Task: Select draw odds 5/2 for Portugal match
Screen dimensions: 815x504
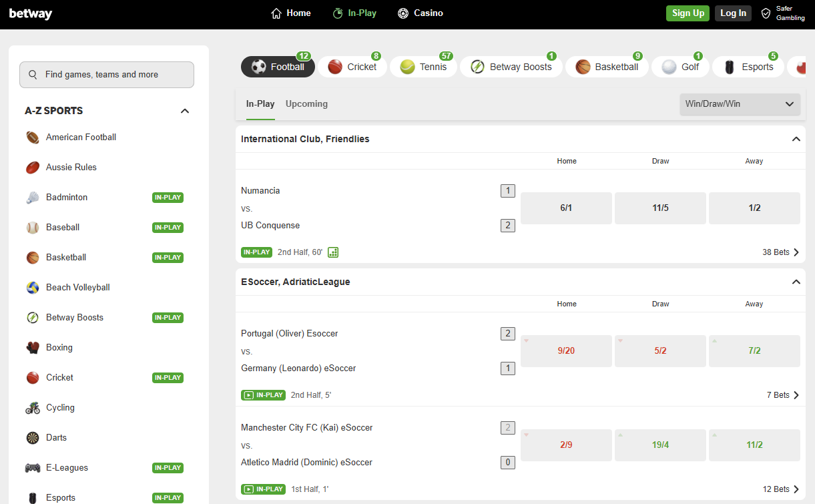Action: click(x=660, y=351)
